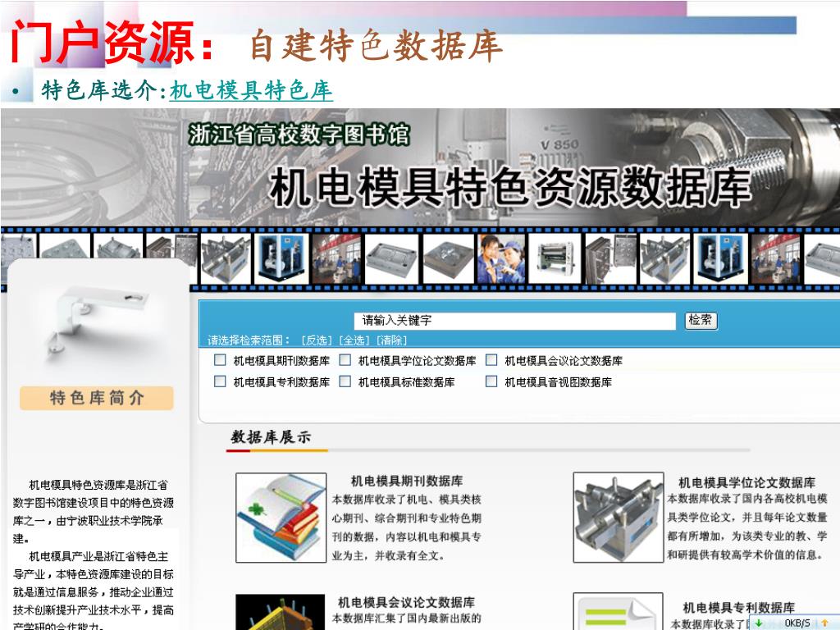Click the slitting machine filmstrip thumbnail

(x=555, y=258)
